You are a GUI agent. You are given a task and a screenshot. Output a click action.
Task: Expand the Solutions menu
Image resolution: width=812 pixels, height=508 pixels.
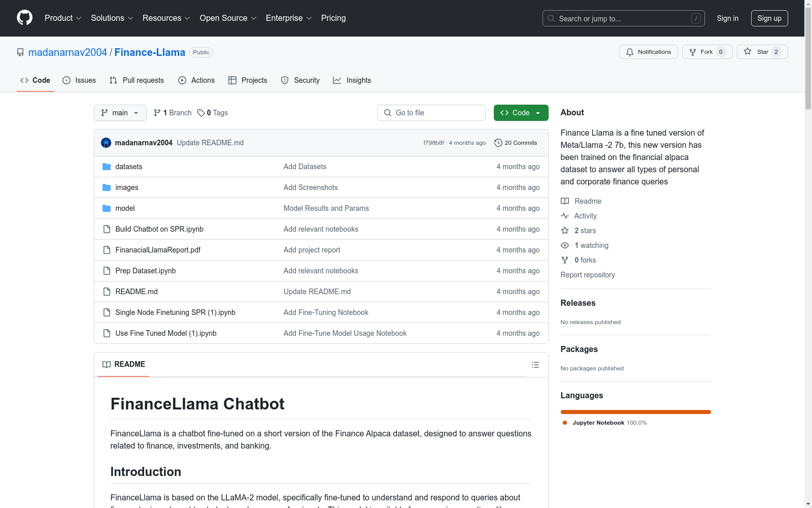point(112,18)
